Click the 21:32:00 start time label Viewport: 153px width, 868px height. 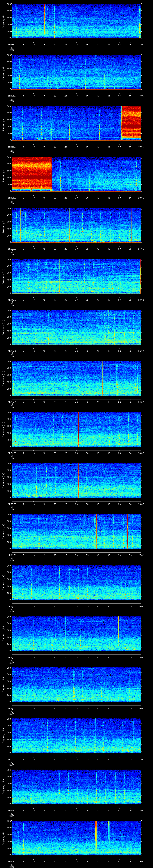[x=12, y=861]
